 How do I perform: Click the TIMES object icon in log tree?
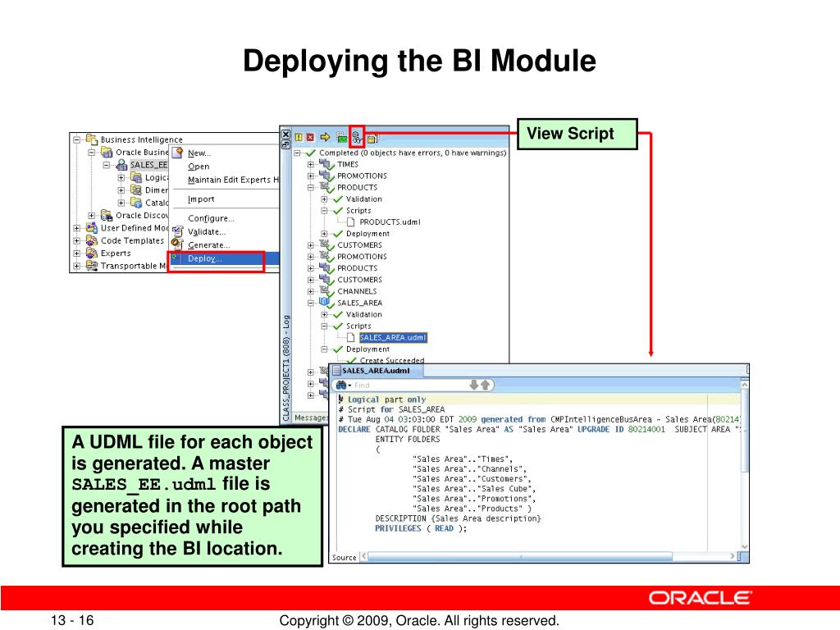tap(326, 164)
